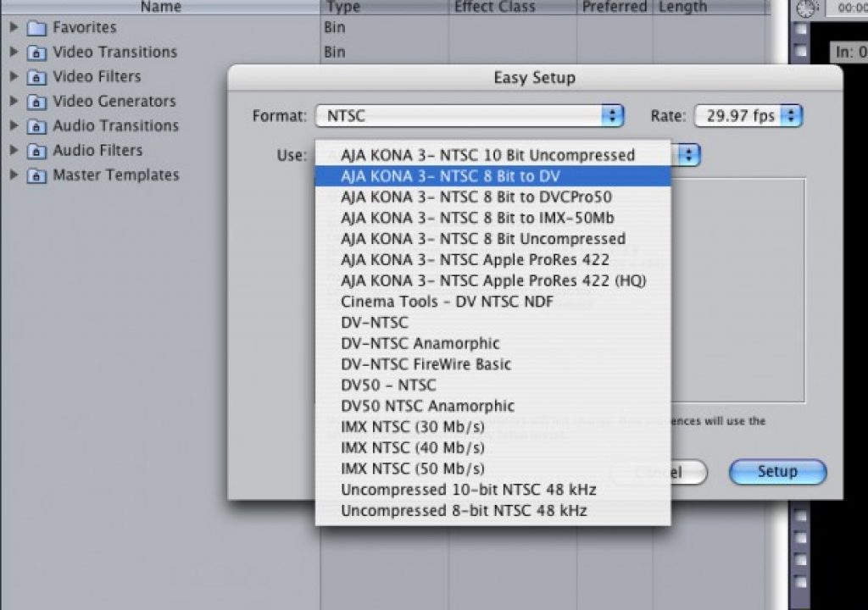Select Uncompressed 10-bit NTSC 48 kHz

[492, 490]
